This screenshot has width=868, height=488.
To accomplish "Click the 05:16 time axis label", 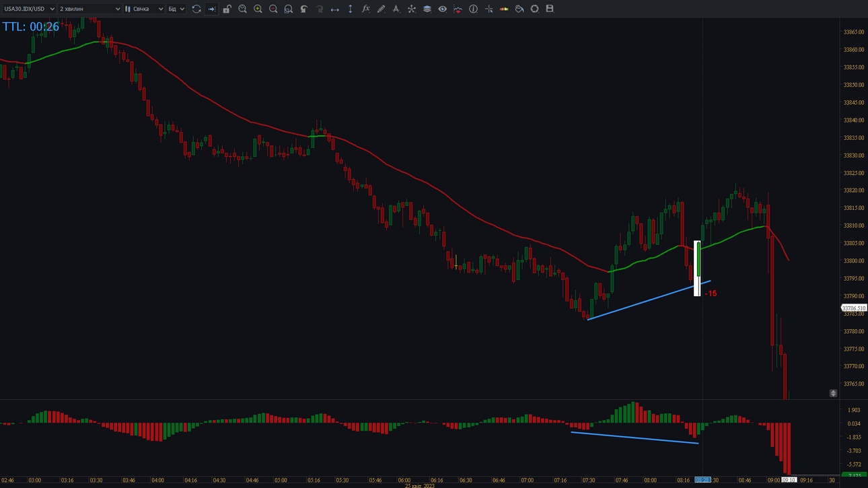I will pos(314,481).
